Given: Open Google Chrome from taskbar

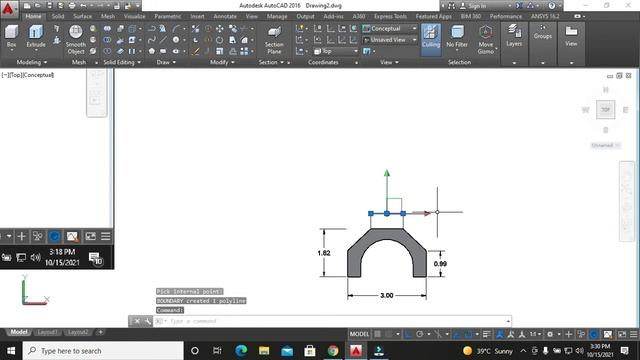Looking at the screenshot, I should click(333, 351).
